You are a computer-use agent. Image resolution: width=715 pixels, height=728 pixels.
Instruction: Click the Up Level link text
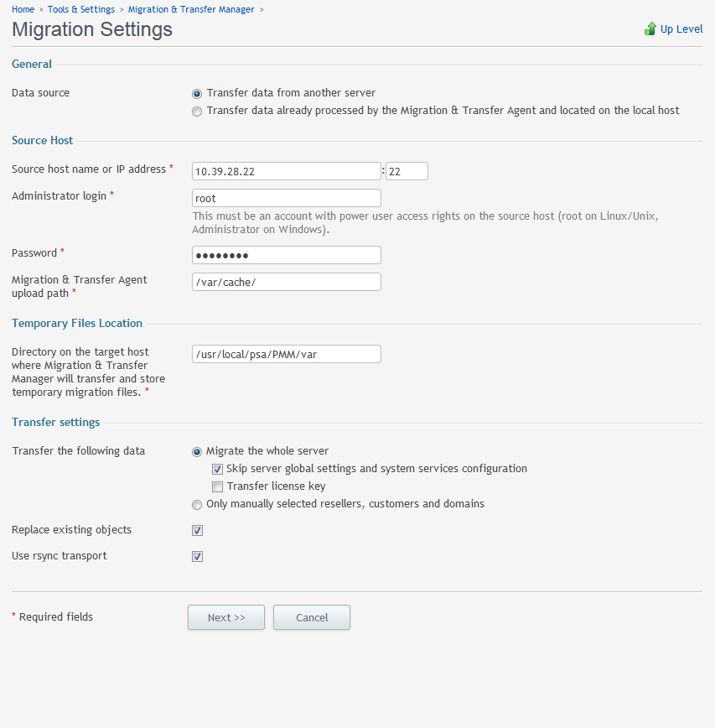(x=681, y=29)
